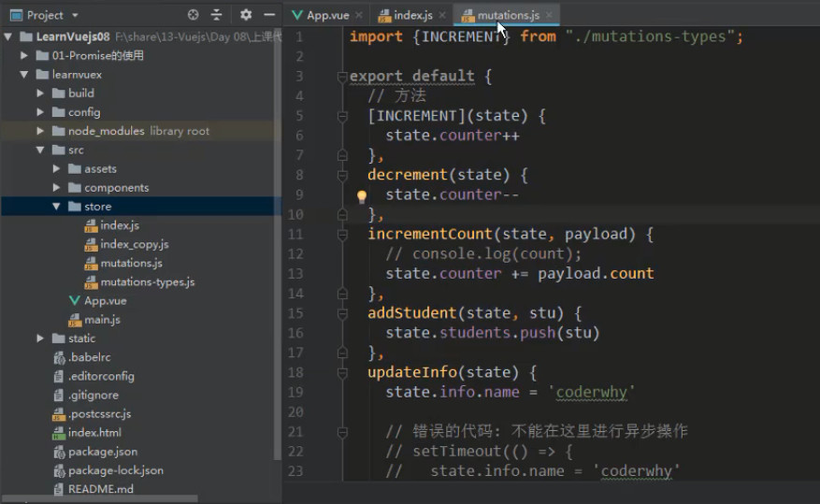
Task: Click the Project panel title label
Action: click(45, 15)
